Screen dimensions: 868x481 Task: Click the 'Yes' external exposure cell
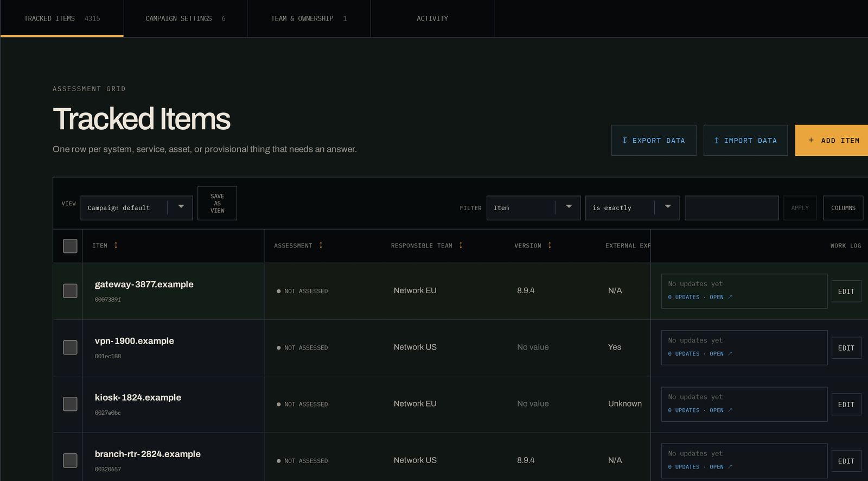point(615,347)
